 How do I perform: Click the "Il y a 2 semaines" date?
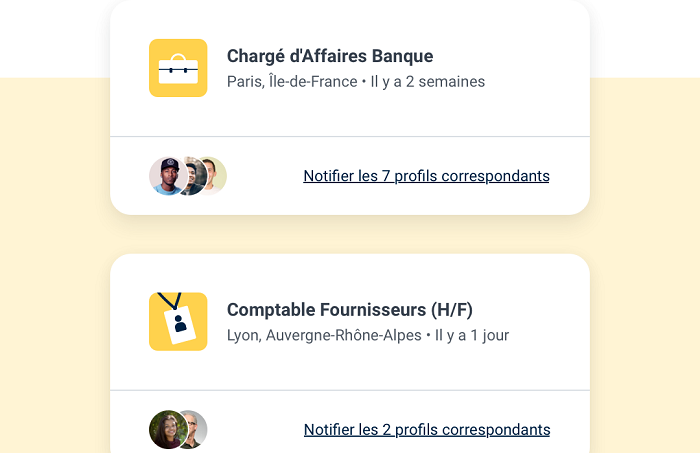point(428,82)
